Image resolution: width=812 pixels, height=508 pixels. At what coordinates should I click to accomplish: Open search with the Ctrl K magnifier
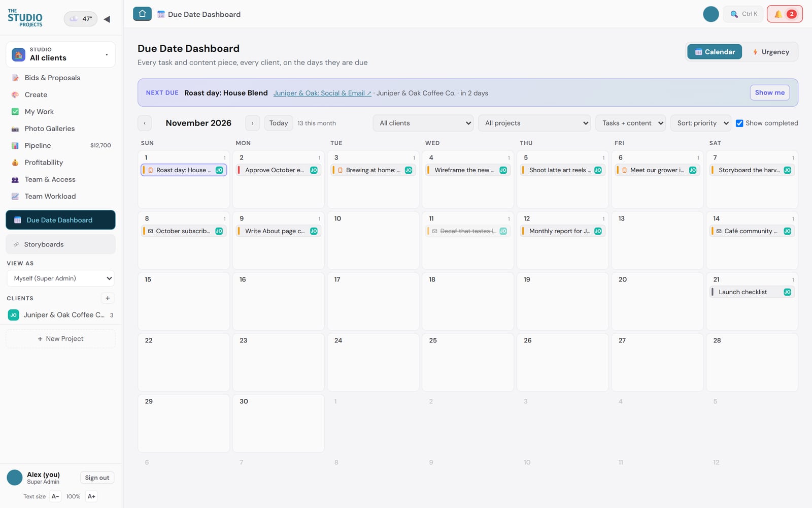743,14
